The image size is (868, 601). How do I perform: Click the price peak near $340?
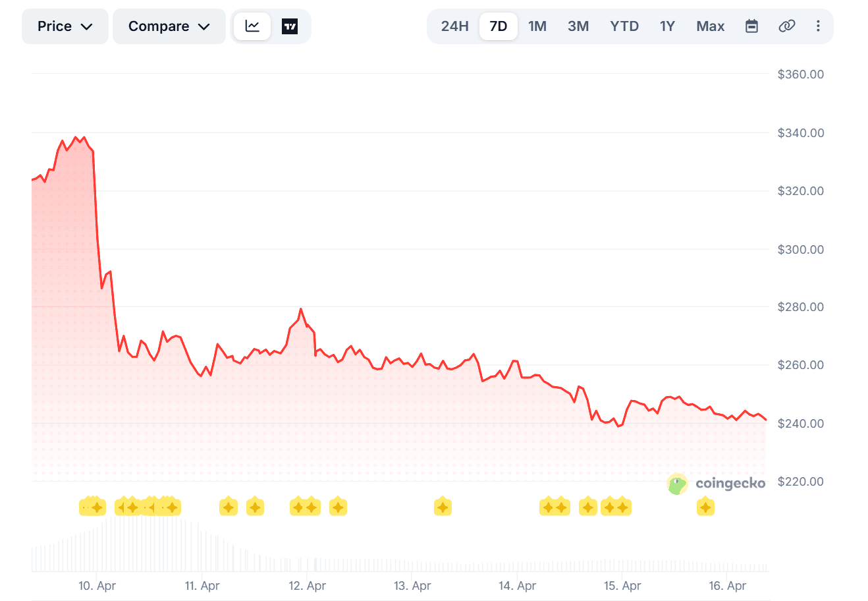(x=76, y=138)
